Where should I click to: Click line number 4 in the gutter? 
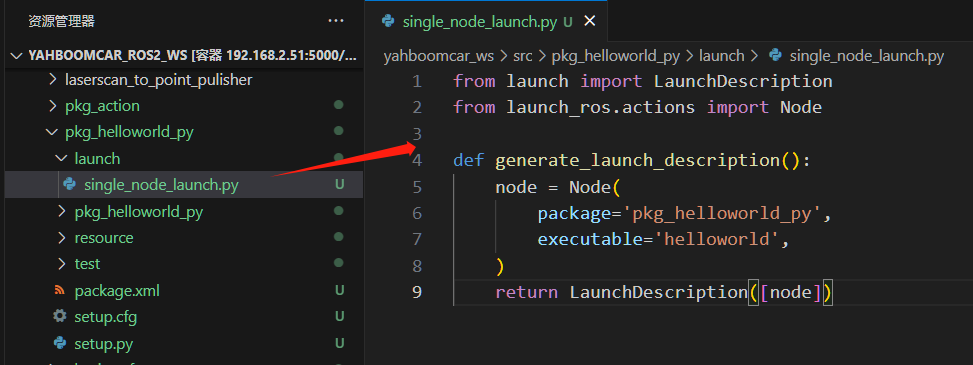(x=416, y=161)
